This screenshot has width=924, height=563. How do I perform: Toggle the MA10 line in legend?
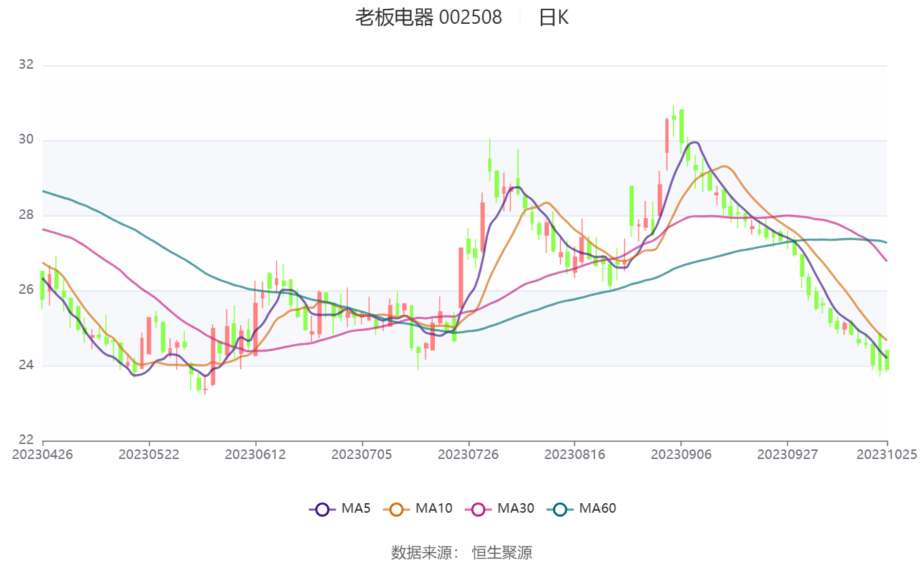point(417,508)
